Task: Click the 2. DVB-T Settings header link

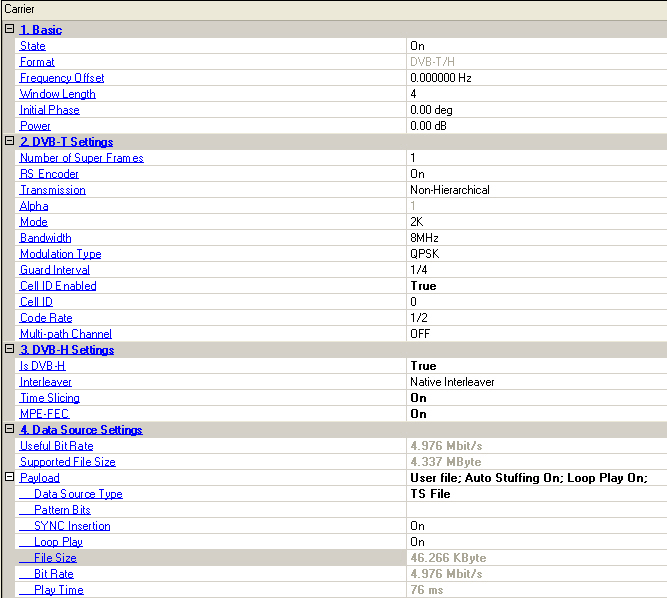Action: (66, 142)
